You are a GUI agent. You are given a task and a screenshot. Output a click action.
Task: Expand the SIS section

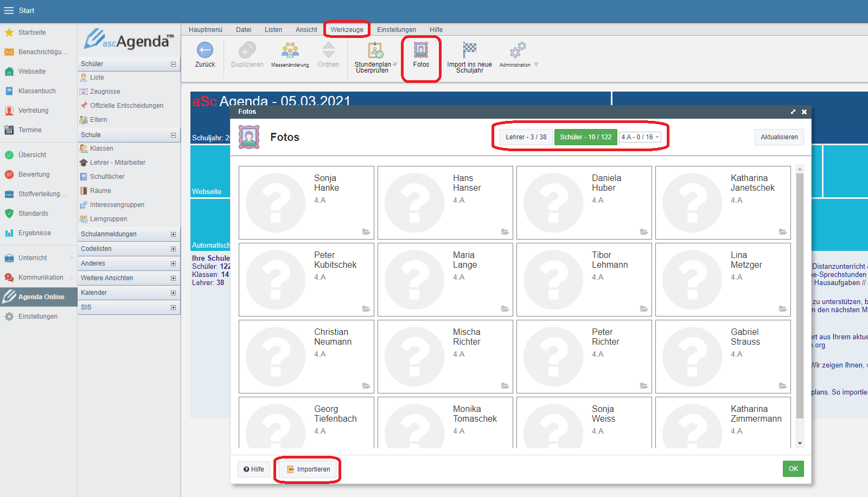pyautogui.click(x=173, y=307)
